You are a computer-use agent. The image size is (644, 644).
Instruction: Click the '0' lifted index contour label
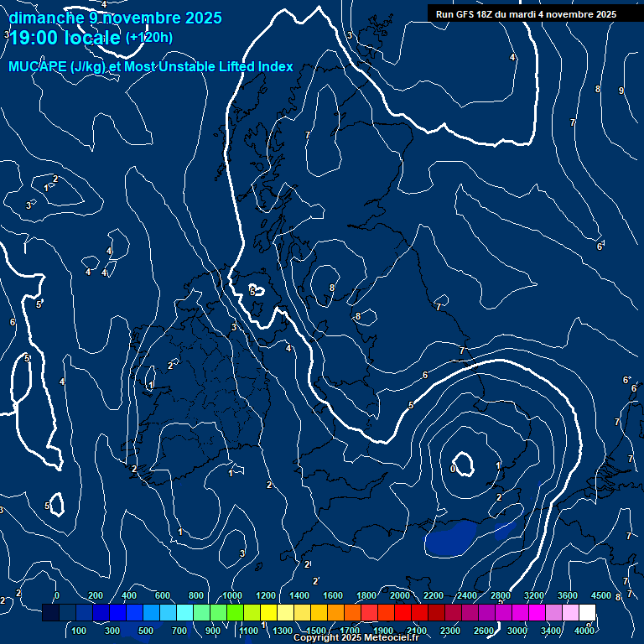point(453,470)
